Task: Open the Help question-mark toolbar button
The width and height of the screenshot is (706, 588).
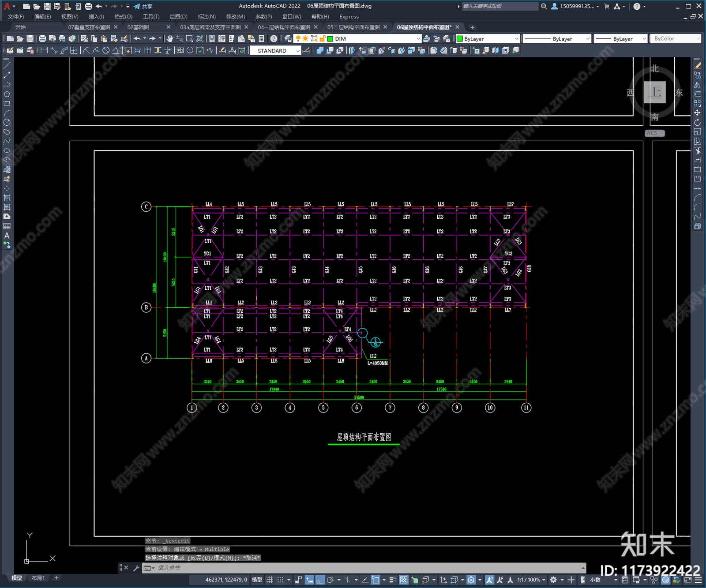Action: pyautogui.click(x=274, y=39)
